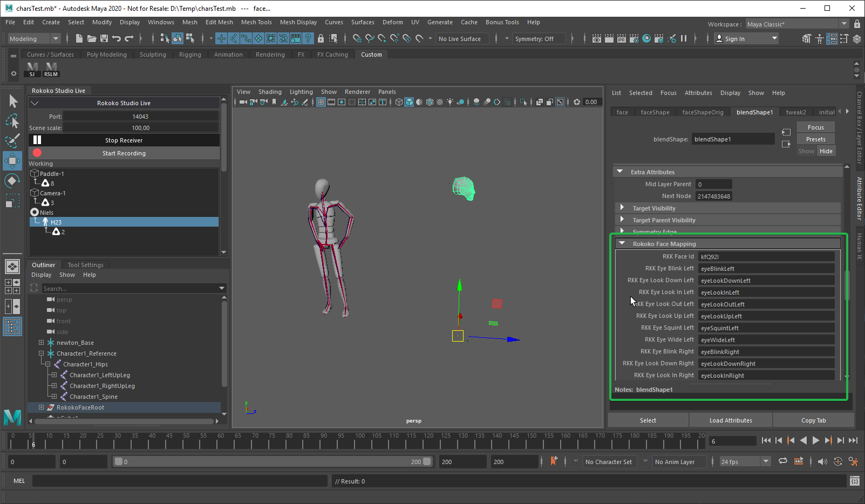Click the Load Attributes button
The image size is (865, 504).
[731, 420]
